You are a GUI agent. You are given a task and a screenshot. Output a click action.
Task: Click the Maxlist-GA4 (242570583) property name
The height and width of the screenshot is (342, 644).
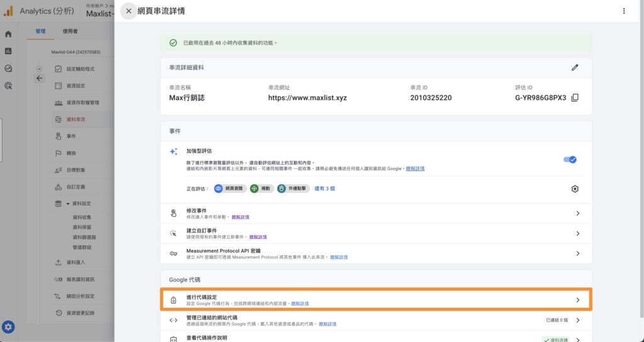tap(75, 52)
